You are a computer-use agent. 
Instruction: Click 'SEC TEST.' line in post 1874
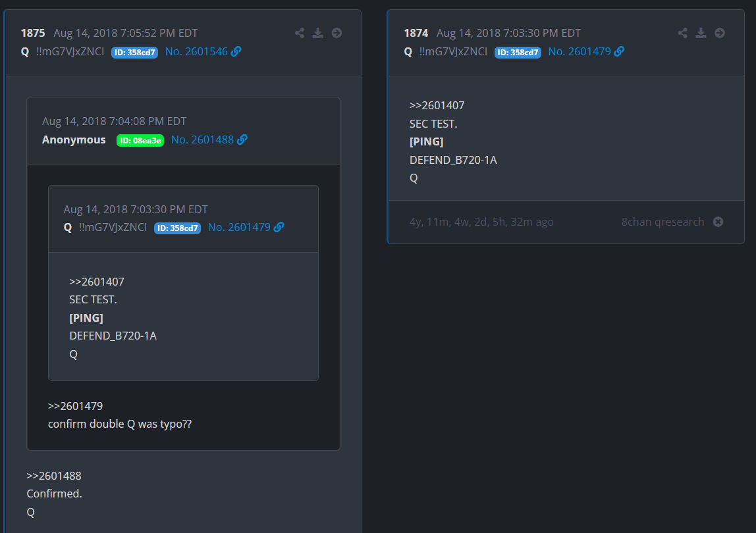433,124
